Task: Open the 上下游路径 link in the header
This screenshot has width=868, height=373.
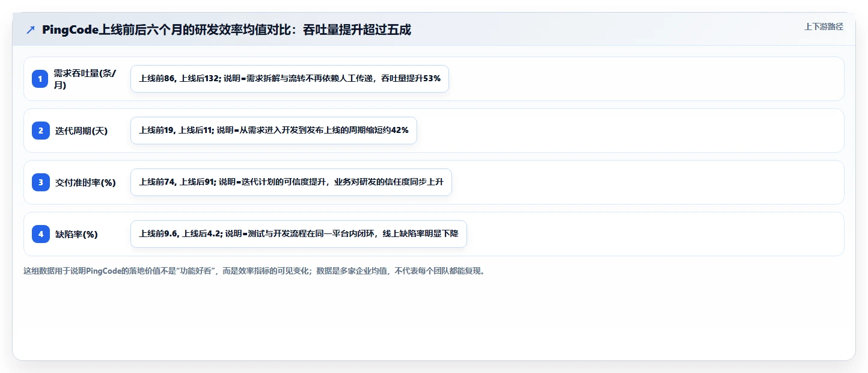Action: click(824, 26)
